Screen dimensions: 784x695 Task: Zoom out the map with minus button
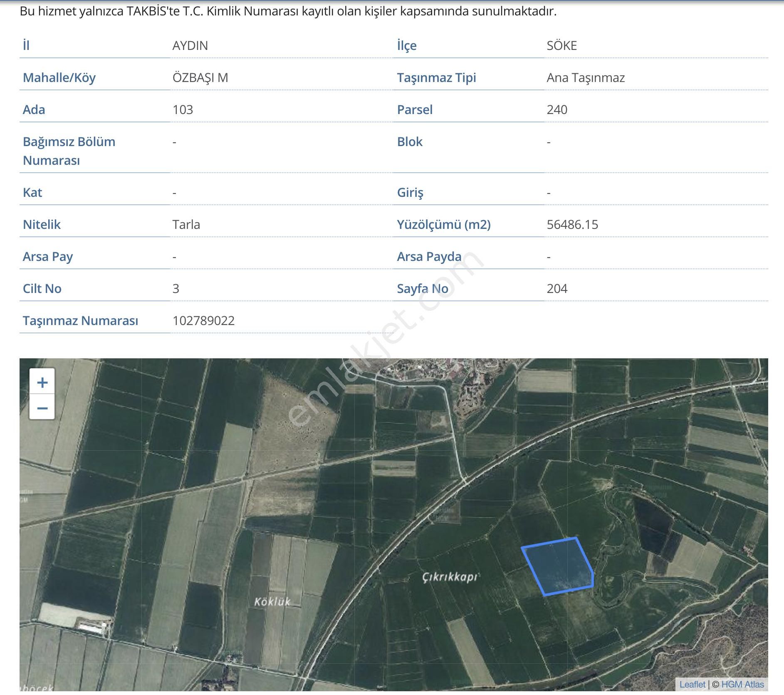coord(42,407)
